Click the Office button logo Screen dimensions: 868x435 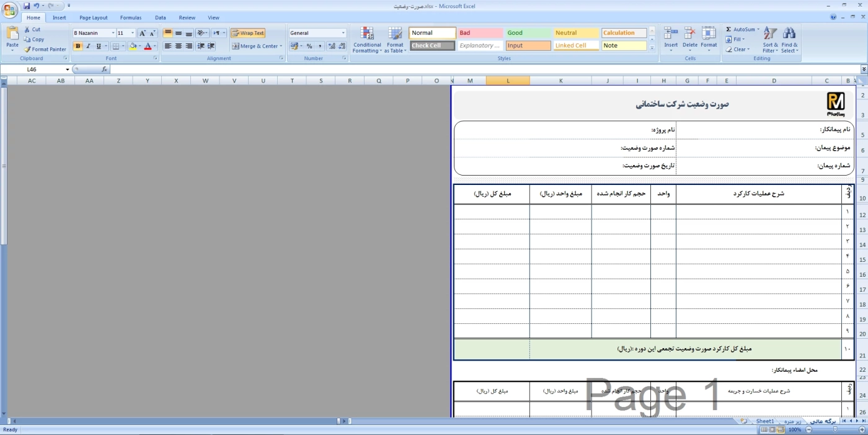[10, 9]
